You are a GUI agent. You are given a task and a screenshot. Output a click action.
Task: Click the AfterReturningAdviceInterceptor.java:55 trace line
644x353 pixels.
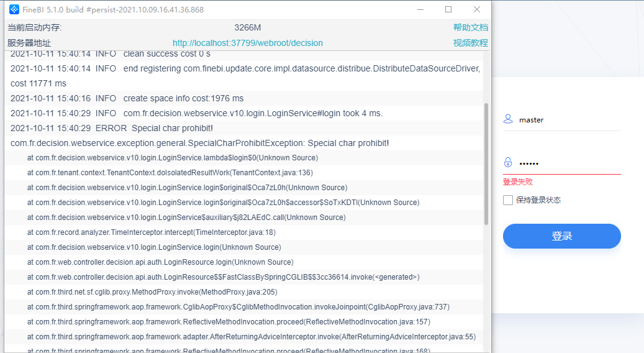coord(252,337)
